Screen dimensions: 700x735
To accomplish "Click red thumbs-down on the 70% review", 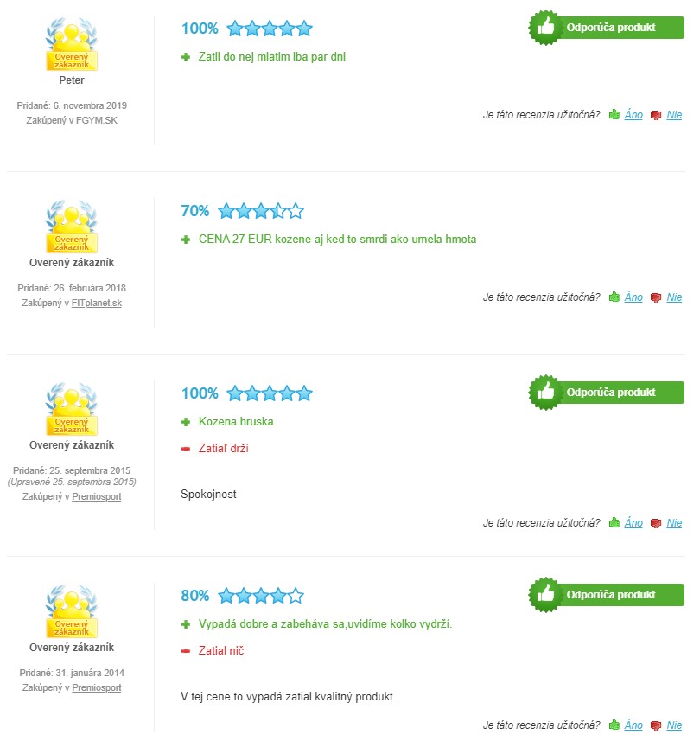I will [656, 297].
